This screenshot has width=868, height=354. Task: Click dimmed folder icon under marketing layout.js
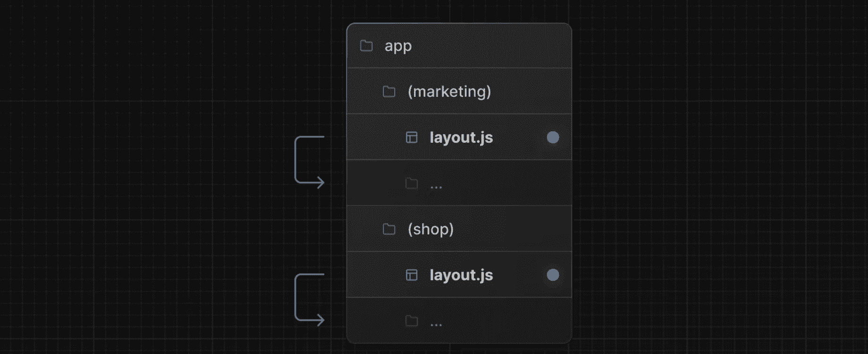point(412,183)
